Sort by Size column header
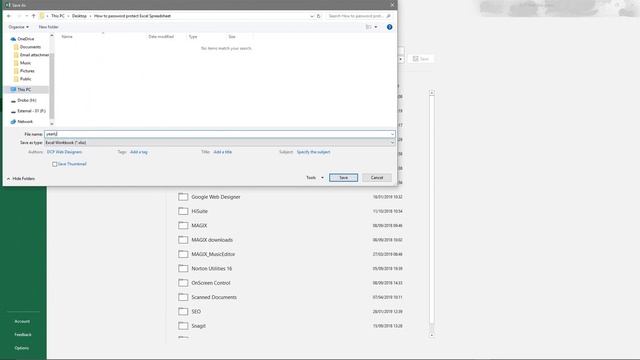This screenshot has height=360, width=640. point(232,37)
